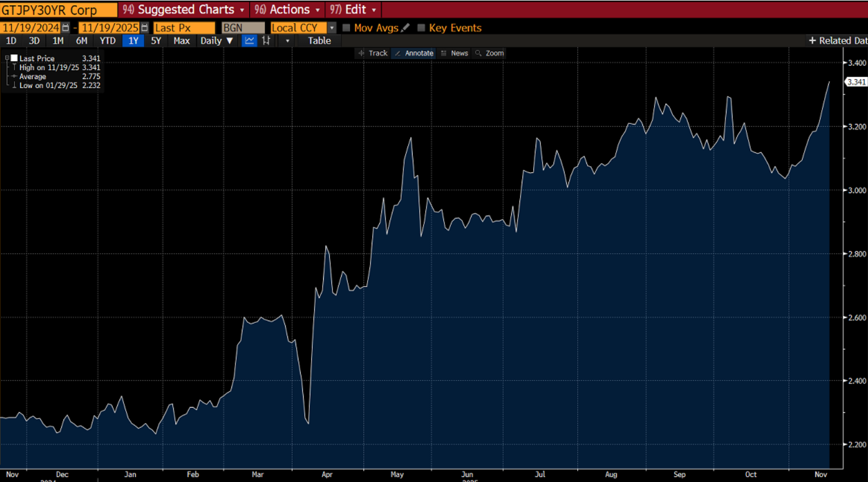Tick the Key Events checkbox

[421, 28]
